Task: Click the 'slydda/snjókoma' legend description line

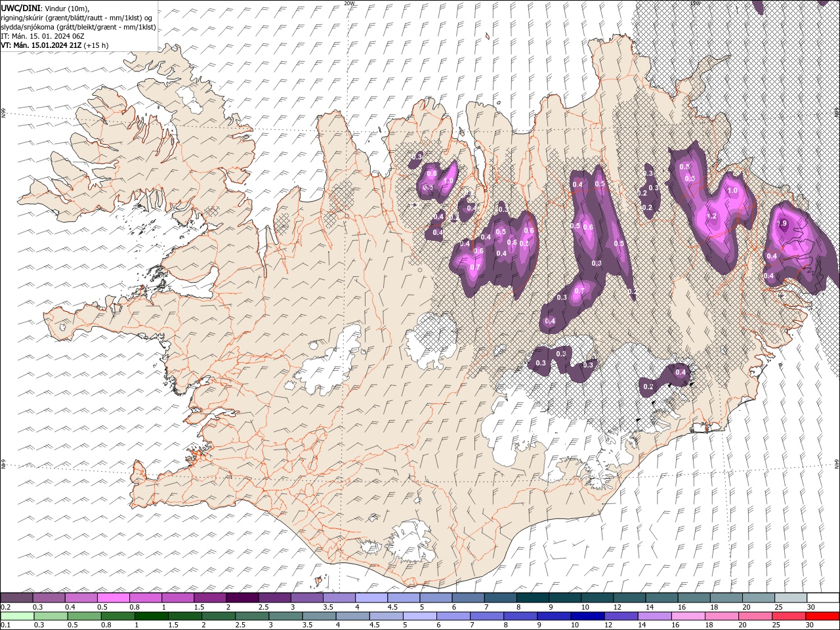Action: 78,27
